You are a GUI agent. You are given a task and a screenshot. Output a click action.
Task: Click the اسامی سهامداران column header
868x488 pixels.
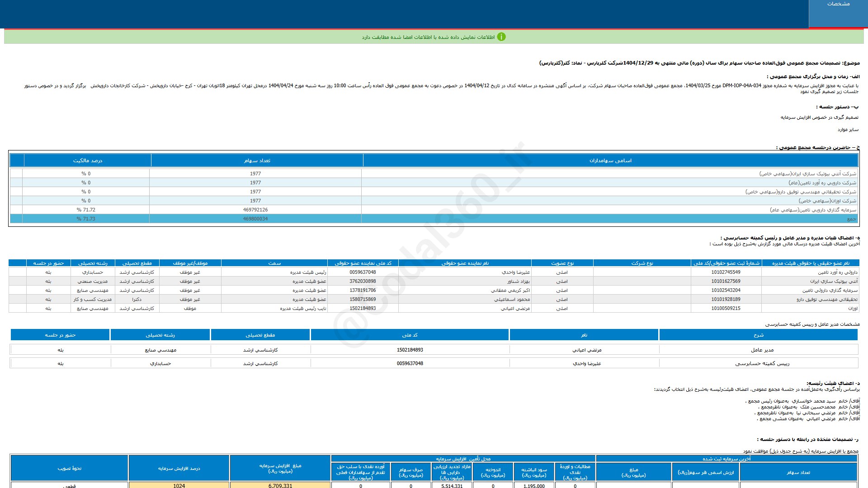610,160
